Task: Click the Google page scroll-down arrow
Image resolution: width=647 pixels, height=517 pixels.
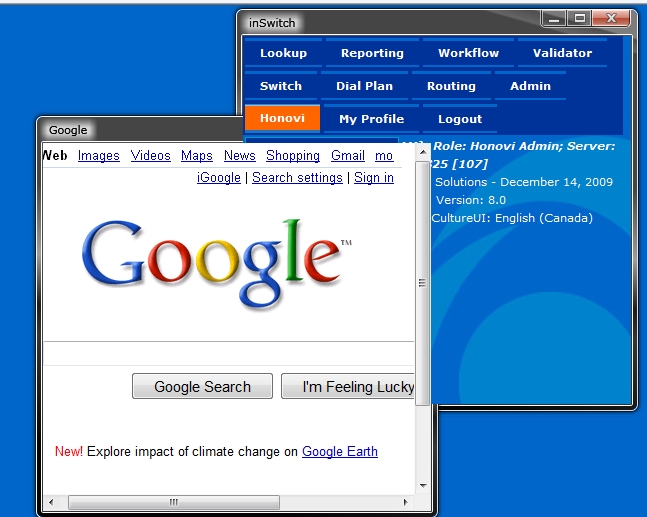Action: coord(423,485)
